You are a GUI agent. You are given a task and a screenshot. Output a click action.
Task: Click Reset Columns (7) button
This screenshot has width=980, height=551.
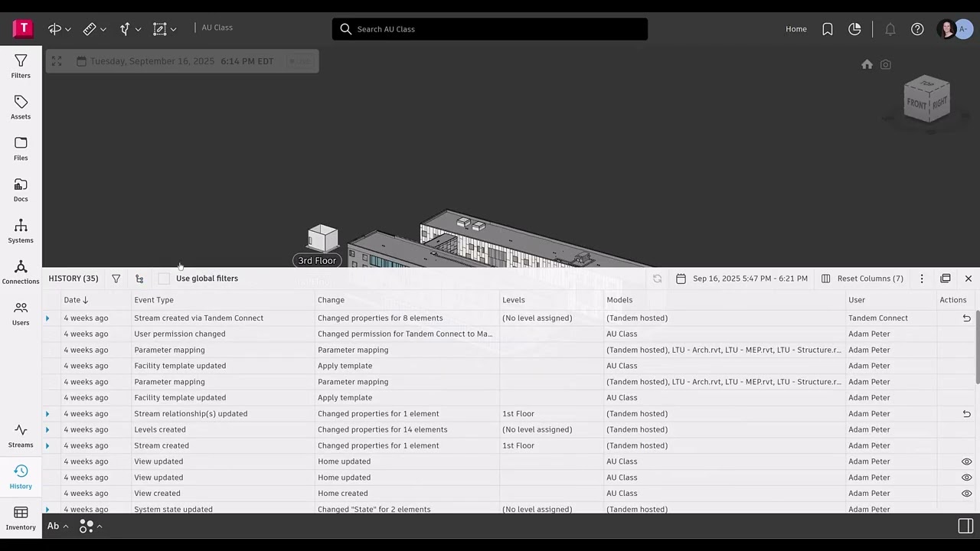pos(862,279)
